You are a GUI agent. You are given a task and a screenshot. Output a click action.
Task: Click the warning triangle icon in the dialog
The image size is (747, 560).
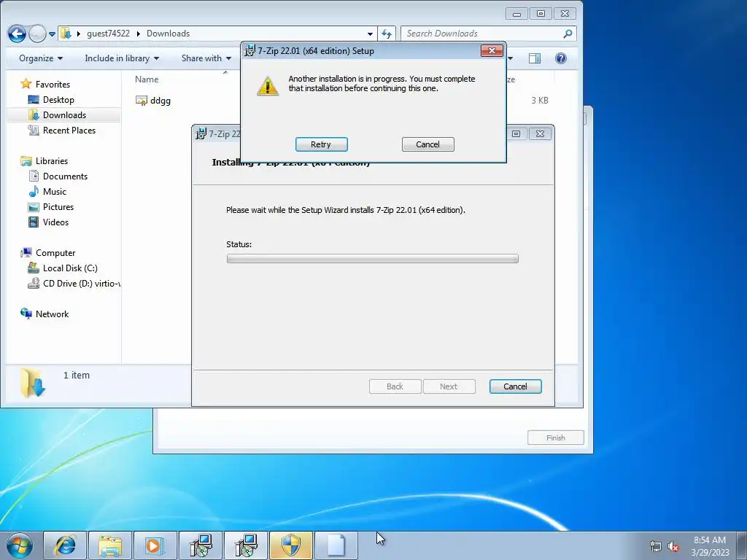(268, 86)
